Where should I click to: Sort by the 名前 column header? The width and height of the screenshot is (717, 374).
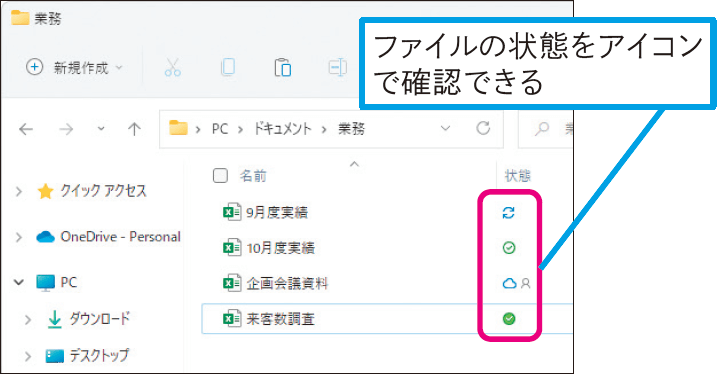coord(253,176)
